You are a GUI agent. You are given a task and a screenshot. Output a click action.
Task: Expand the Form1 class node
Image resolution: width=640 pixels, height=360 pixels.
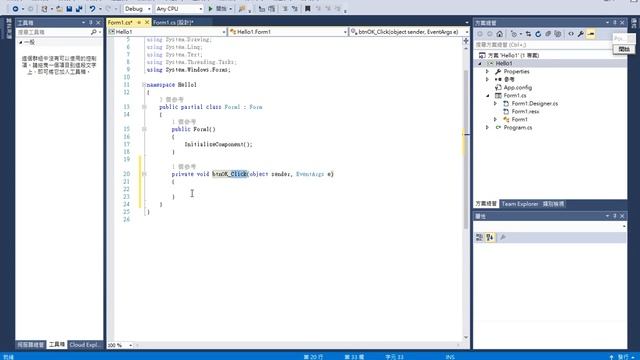(496, 120)
